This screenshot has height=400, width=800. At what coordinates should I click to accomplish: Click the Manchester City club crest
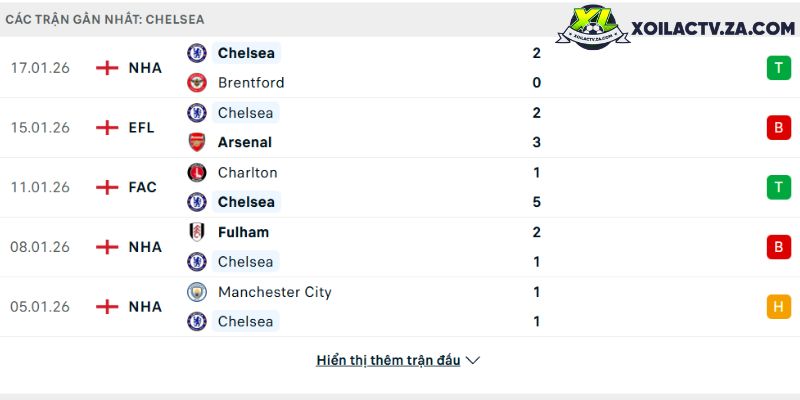[x=197, y=292]
